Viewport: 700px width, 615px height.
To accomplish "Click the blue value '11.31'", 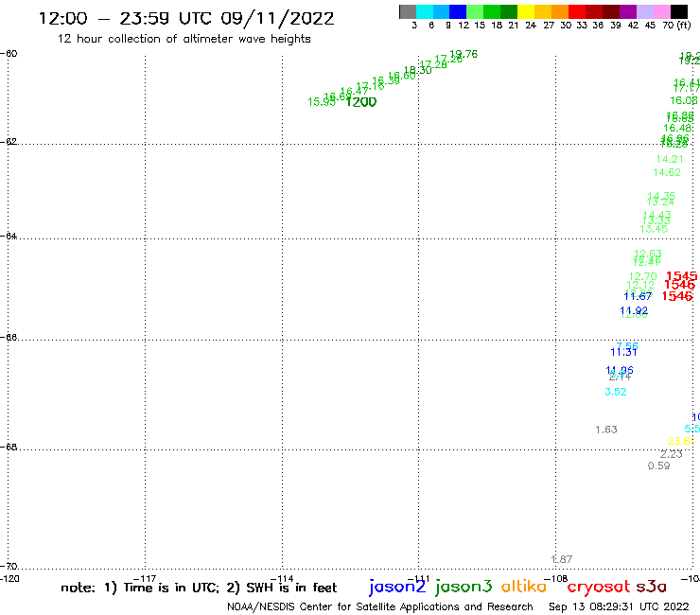I will (623, 352).
